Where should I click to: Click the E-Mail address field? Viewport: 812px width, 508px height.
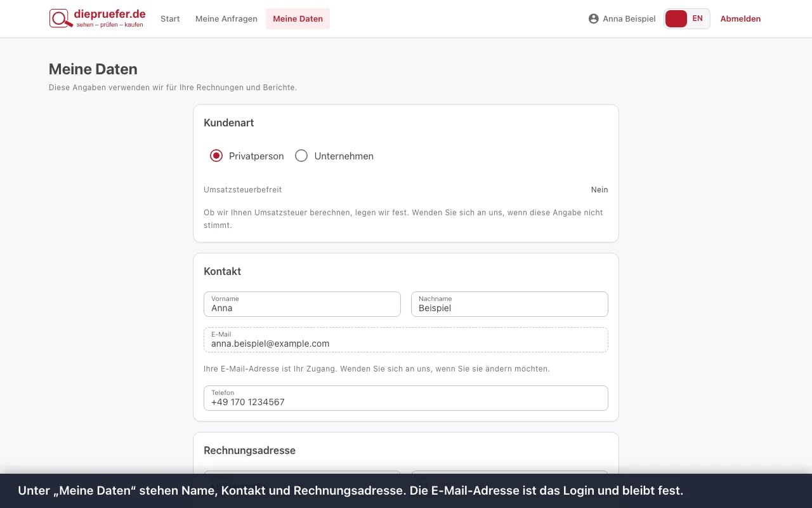(406, 340)
